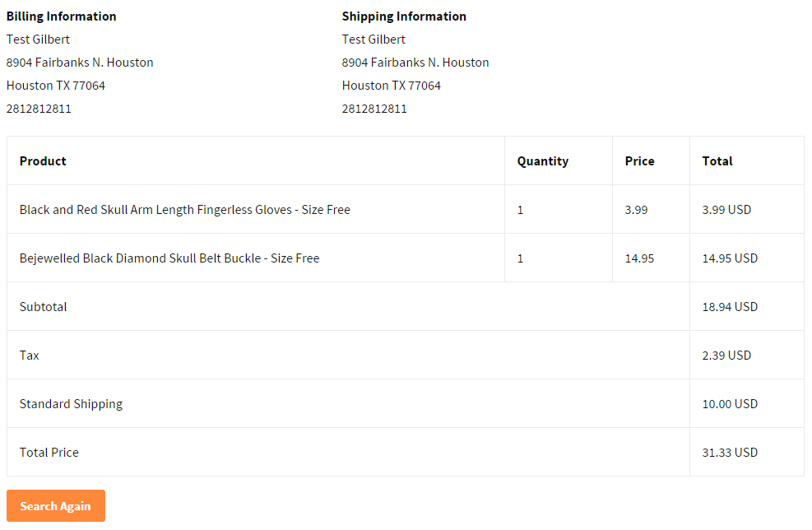Click the Quantity column header
This screenshot has height=530, width=812.
(x=543, y=161)
